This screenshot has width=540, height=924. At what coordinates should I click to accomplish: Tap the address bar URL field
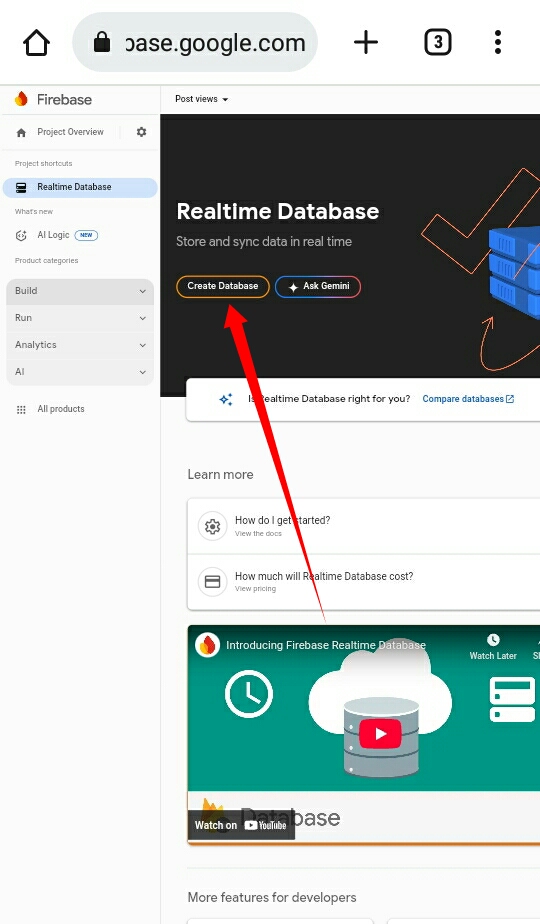point(195,42)
